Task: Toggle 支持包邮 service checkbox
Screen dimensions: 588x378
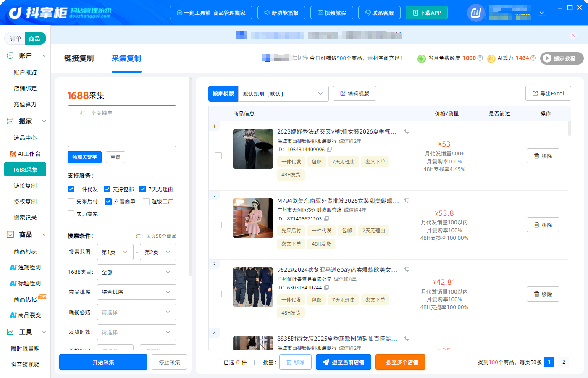Action: [x=107, y=189]
